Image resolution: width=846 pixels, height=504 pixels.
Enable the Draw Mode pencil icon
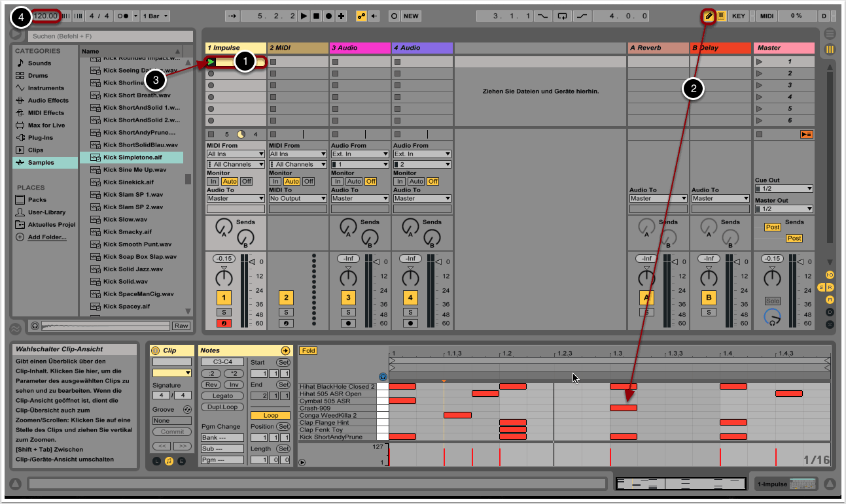point(707,16)
